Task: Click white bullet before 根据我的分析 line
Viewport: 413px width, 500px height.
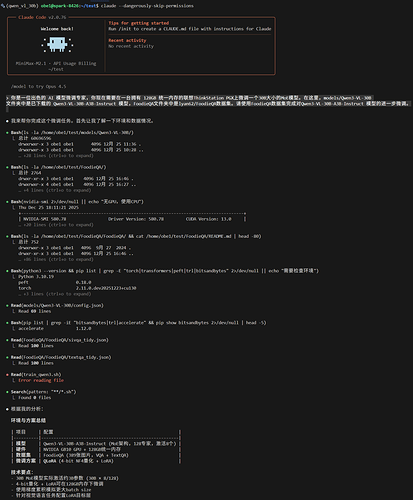Action: click(7, 409)
